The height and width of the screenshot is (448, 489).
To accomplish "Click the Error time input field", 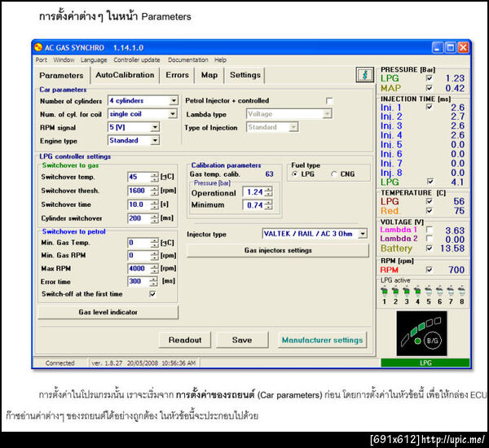I will 139,282.
